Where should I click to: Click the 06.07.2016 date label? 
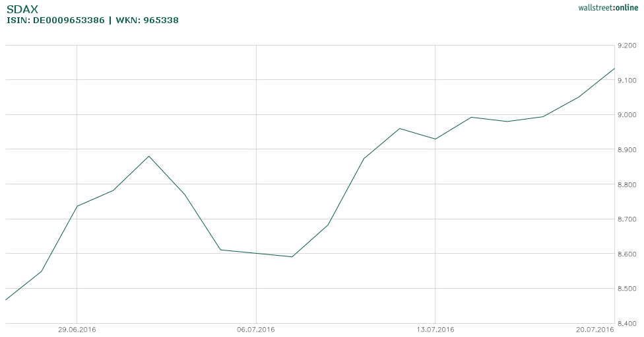256,330
